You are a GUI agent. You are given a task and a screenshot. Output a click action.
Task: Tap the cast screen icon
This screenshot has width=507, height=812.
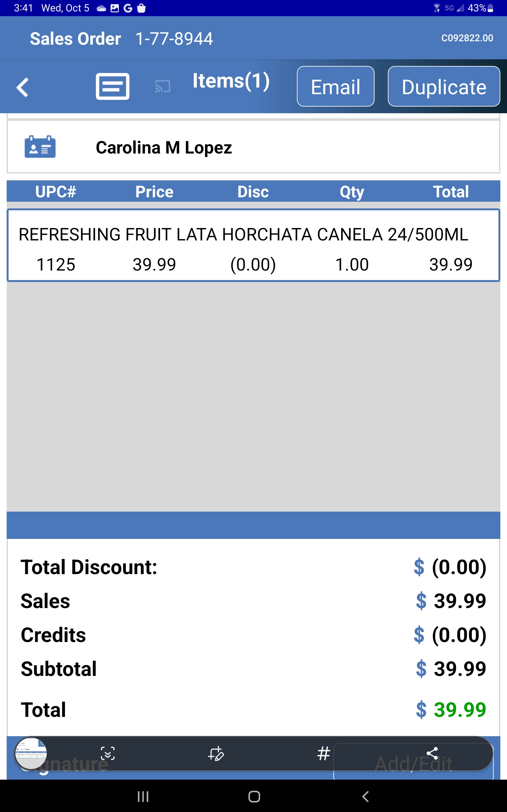coord(163,87)
